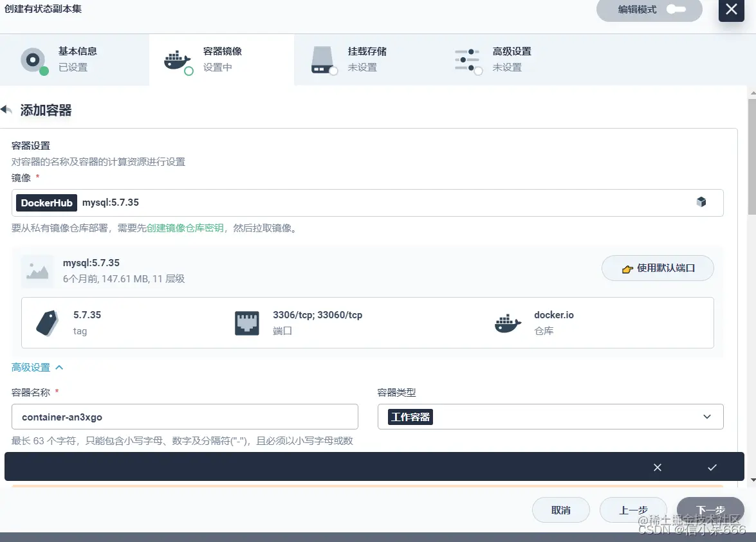Click the docker whale icon beside docker.io

click(x=508, y=323)
